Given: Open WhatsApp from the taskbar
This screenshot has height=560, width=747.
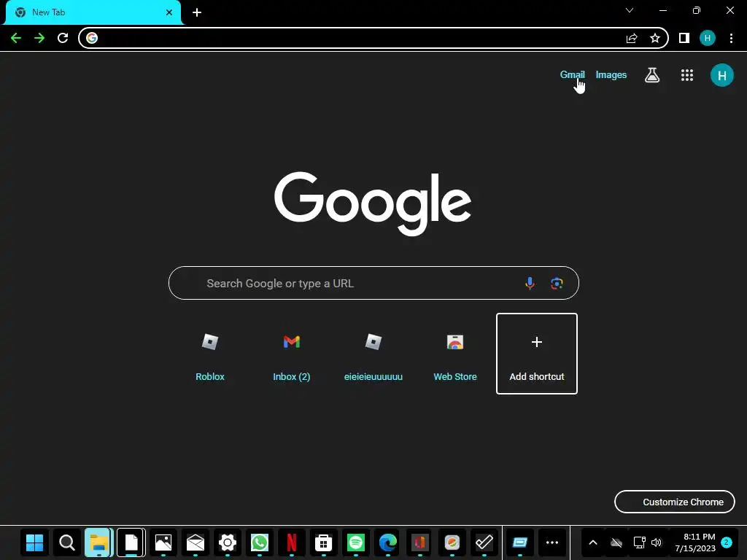Looking at the screenshot, I should (x=260, y=542).
